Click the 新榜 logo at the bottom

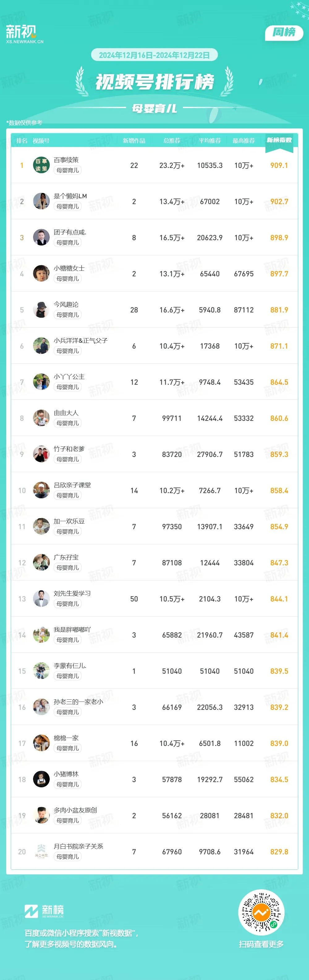[x=44, y=911]
